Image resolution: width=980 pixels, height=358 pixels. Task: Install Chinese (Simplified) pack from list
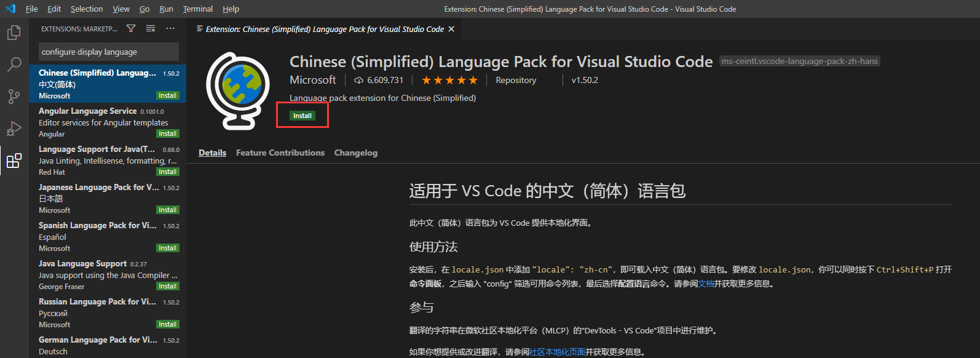(168, 95)
